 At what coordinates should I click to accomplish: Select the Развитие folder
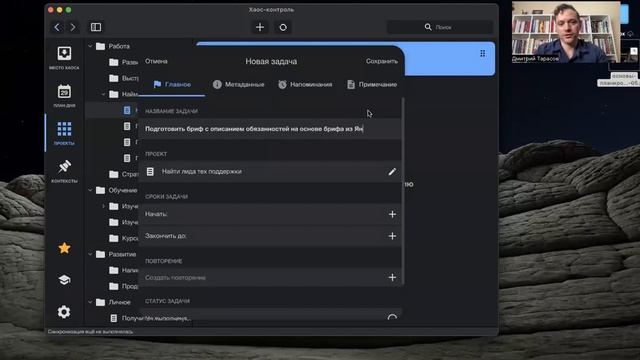click(116, 254)
